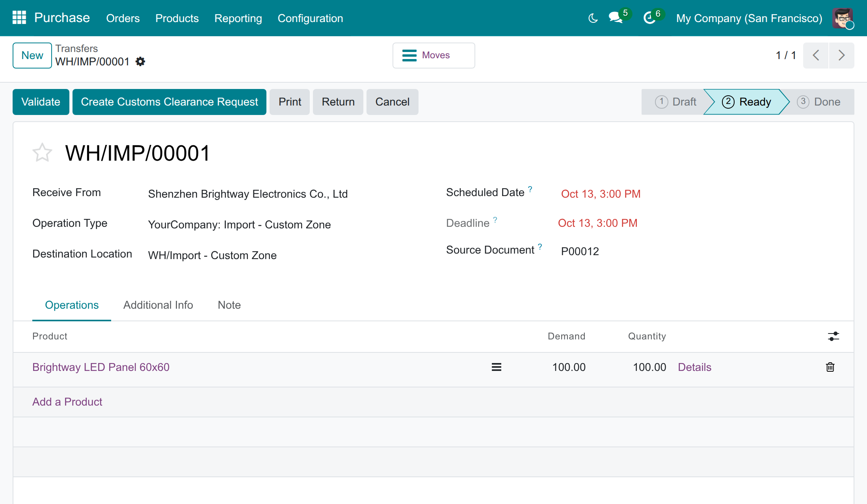Open move line list icon for Brightway LED Panel
The height and width of the screenshot is (504, 867).
click(497, 367)
